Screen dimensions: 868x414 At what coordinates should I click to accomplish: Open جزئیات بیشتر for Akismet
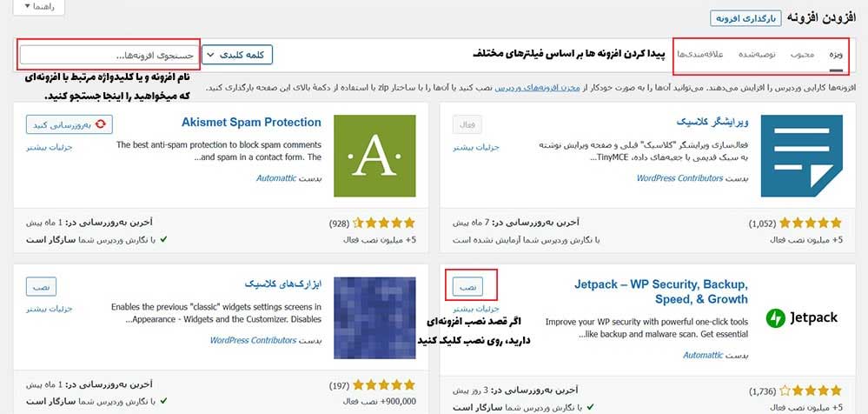pyautogui.click(x=50, y=147)
